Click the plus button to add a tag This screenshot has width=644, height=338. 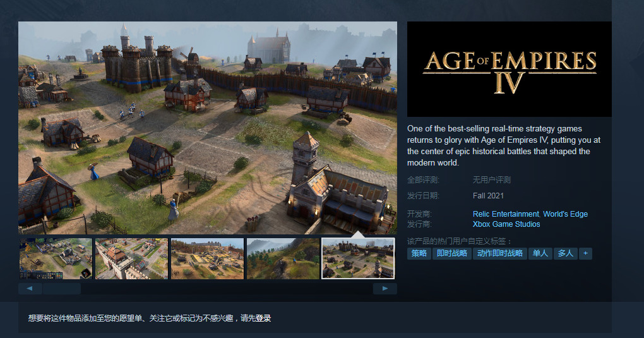(x=585, y=253)
